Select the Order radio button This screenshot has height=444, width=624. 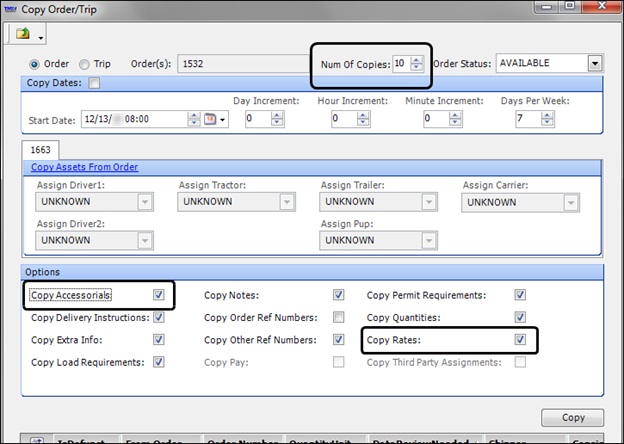point(35,64)
